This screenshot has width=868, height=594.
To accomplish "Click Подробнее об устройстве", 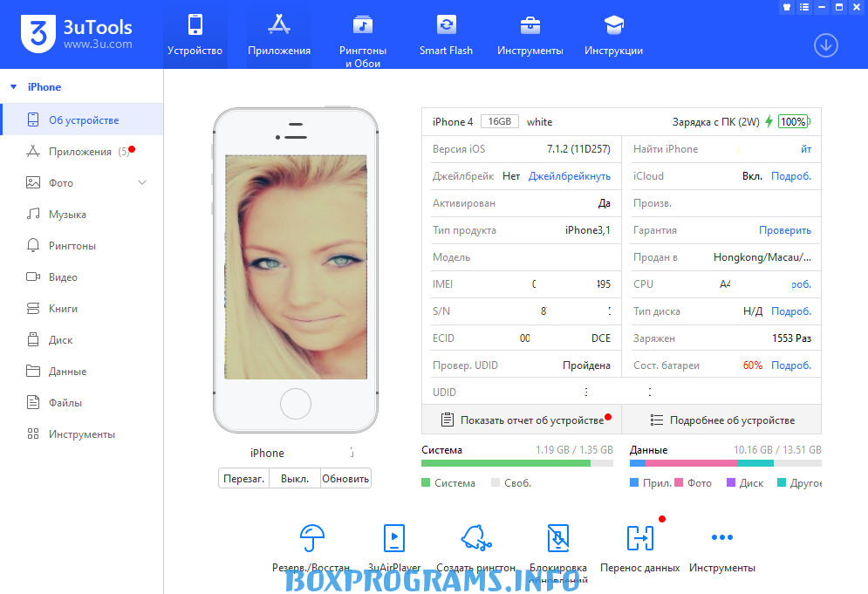I will (x=721, y=420).
